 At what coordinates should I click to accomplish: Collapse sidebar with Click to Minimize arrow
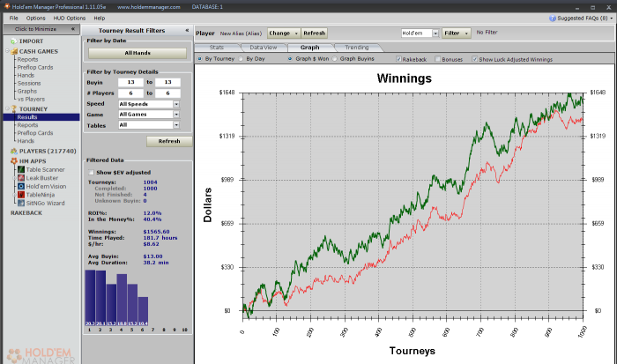73,29
